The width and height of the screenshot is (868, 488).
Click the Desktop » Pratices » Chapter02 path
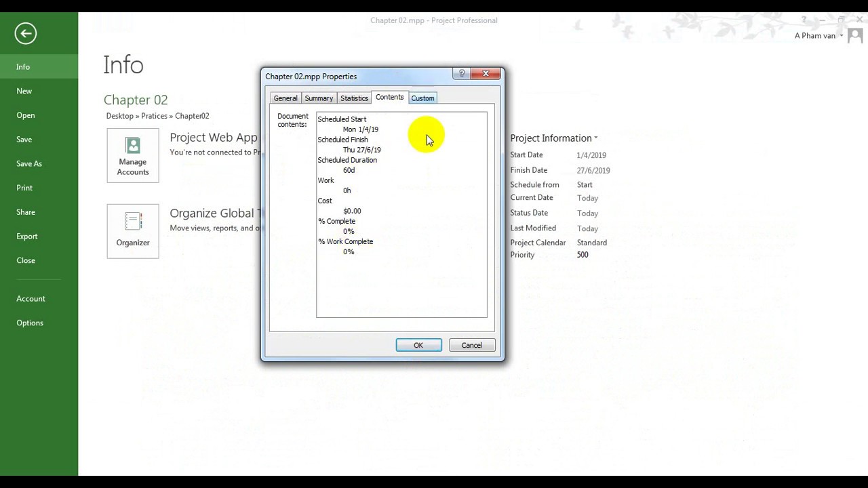157,116
